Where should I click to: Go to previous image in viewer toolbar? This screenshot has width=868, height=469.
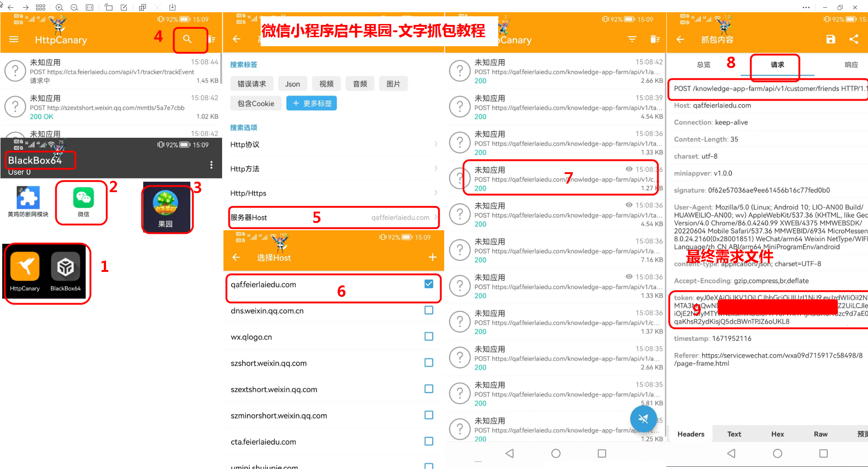[x=11, y=7]
